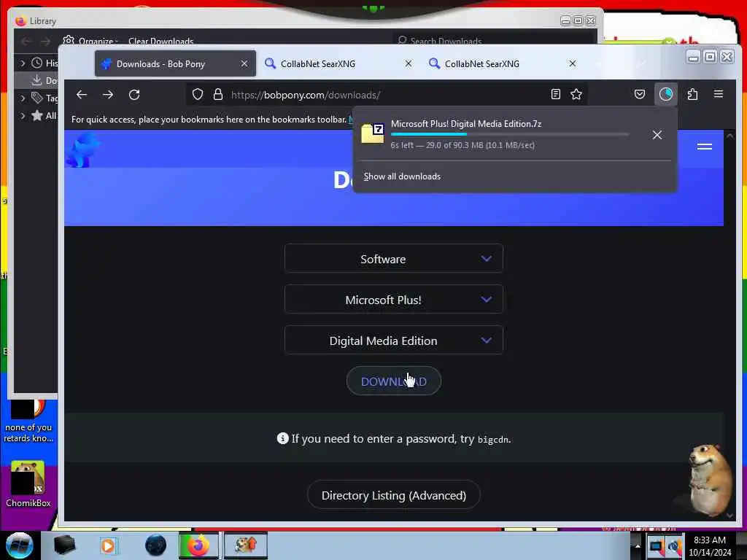
Task: Close the Downloads - Bob Pony tab
Action: point(244,63)
